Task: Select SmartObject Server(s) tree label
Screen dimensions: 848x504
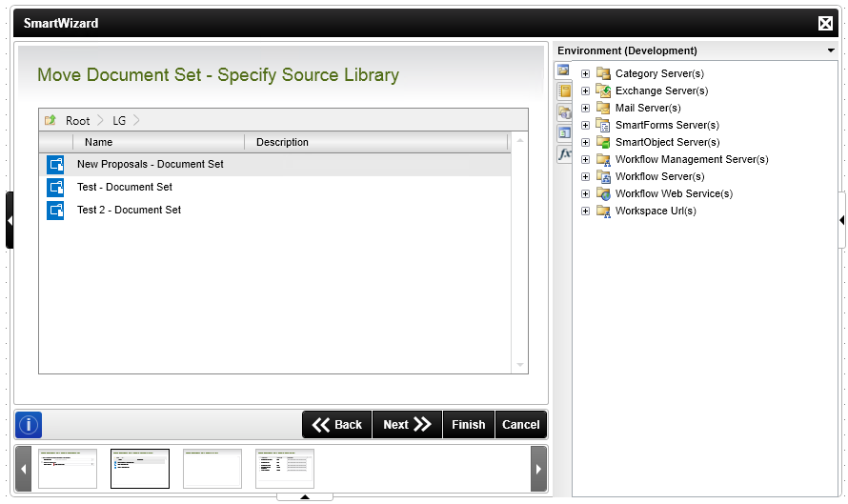Action: point(668,142)
